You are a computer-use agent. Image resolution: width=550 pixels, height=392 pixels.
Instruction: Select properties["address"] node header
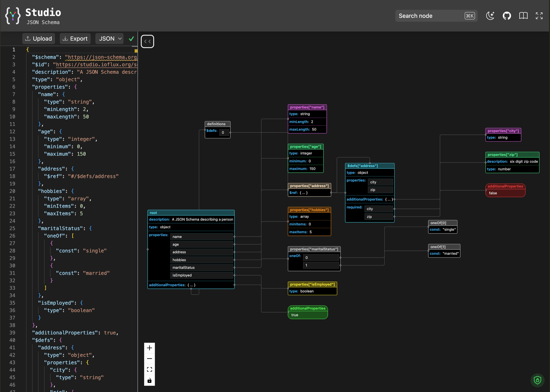[x=309, y=186]
